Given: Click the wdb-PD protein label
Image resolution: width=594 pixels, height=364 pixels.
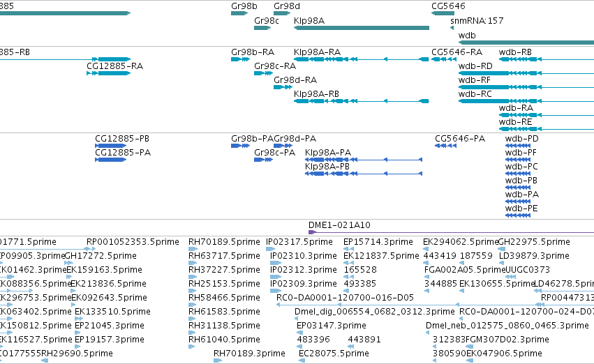Looking at the screenshot, I should click(521, 139).
